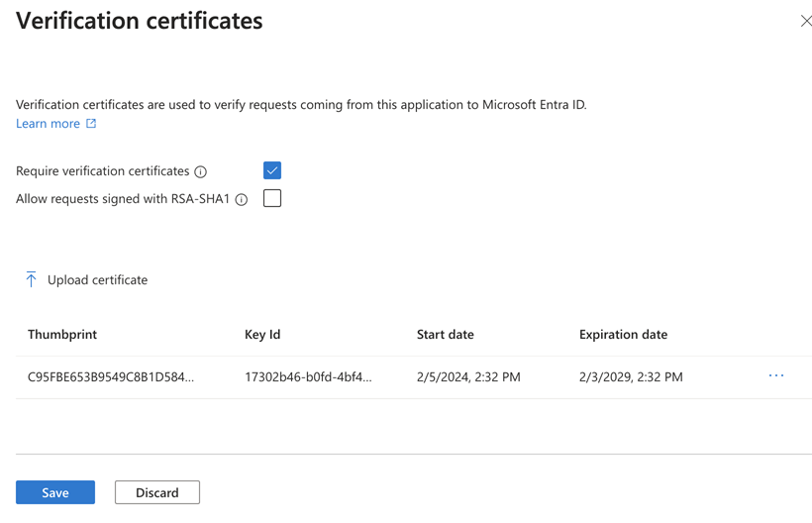Viewport: 812px width, 523px height.
Task: Discard changes with the Discard button
Action: pos(156,492)
